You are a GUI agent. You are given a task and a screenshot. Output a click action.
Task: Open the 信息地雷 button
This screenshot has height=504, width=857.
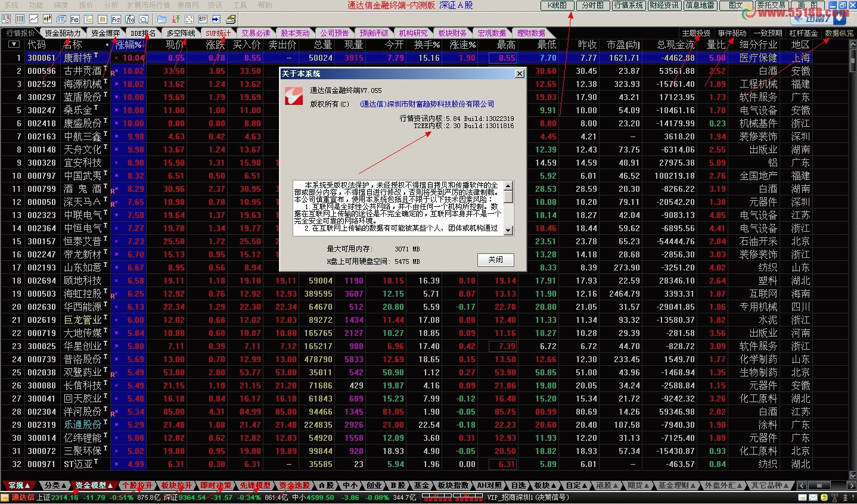pos(700,5)
